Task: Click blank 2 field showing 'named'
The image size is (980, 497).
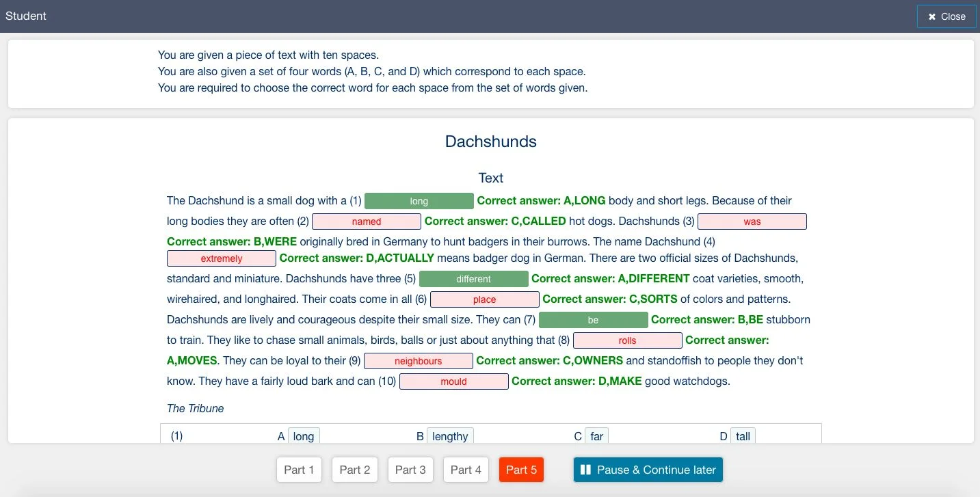Action: (367, 221)
